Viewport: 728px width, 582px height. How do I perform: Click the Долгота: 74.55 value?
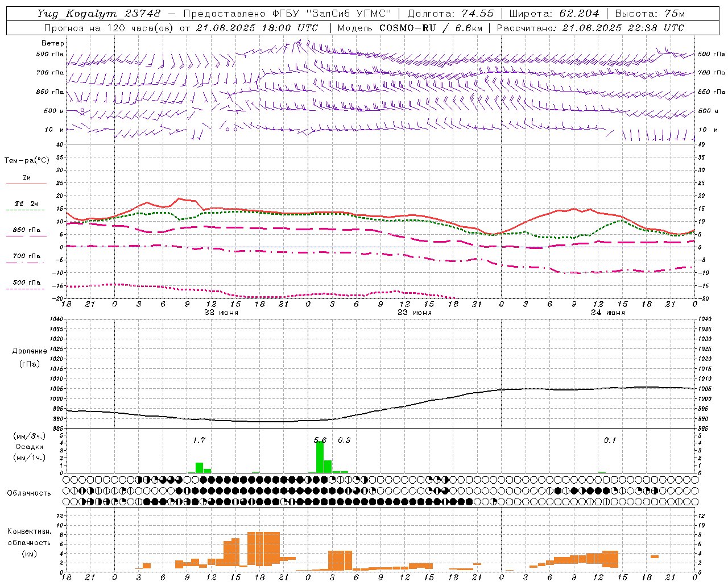tap(450, 13)
